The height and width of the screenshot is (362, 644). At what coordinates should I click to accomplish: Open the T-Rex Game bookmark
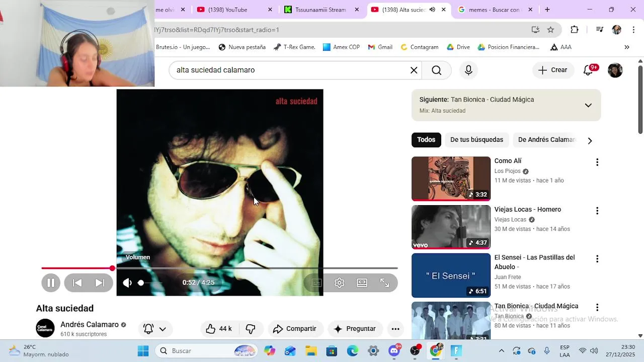point(294,47)
